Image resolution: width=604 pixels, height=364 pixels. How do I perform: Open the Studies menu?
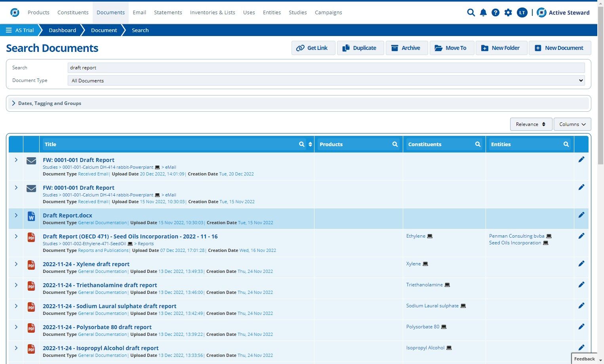pyautogui.click(x=298, y=13)
